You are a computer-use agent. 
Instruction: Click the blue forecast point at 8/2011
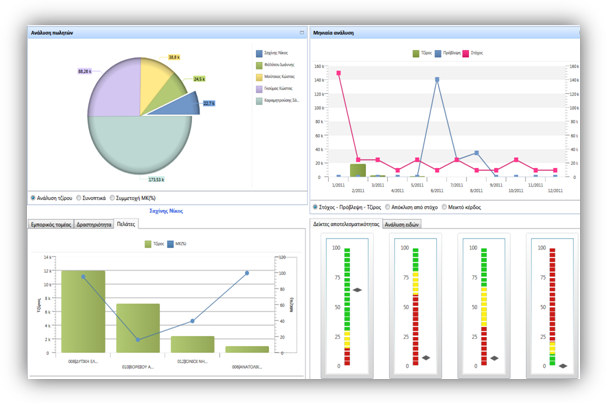coord(476,153)
